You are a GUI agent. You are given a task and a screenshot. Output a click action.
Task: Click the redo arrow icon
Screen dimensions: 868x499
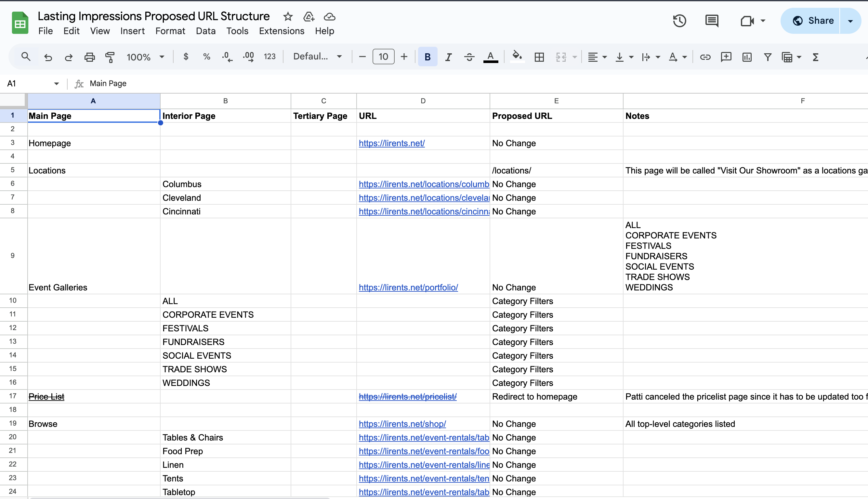[x=69, y=57]
